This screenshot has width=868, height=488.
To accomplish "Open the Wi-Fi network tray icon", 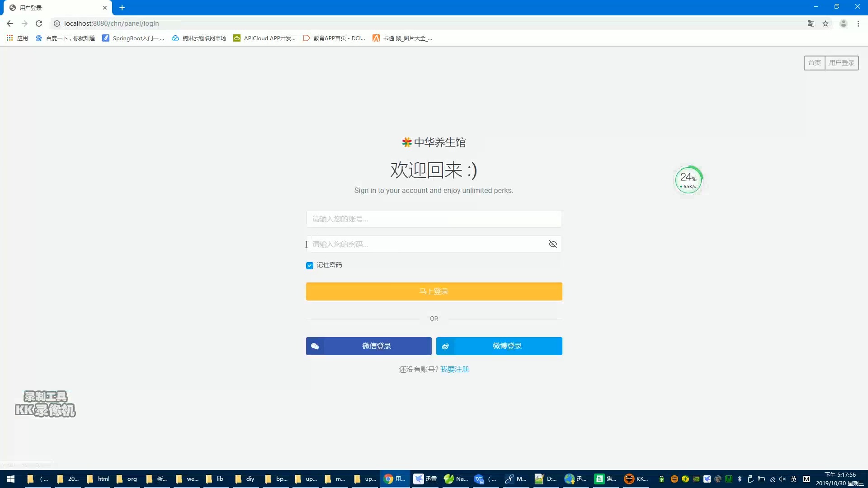I will click(x=772, y=479).
